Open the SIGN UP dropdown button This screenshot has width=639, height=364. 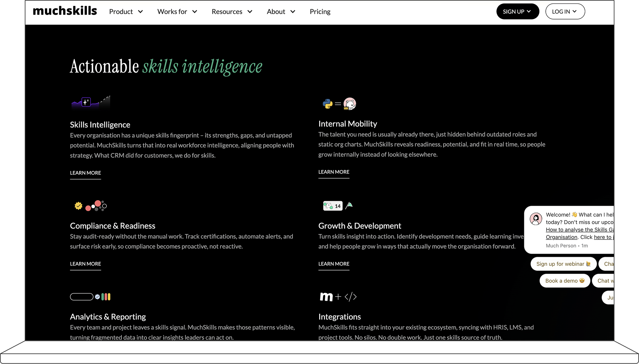point(517,12)
